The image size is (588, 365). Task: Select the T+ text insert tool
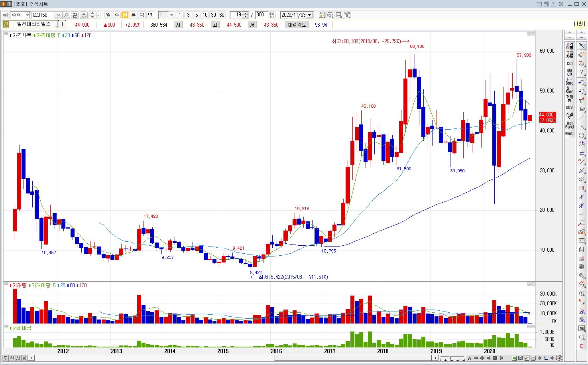581,100
